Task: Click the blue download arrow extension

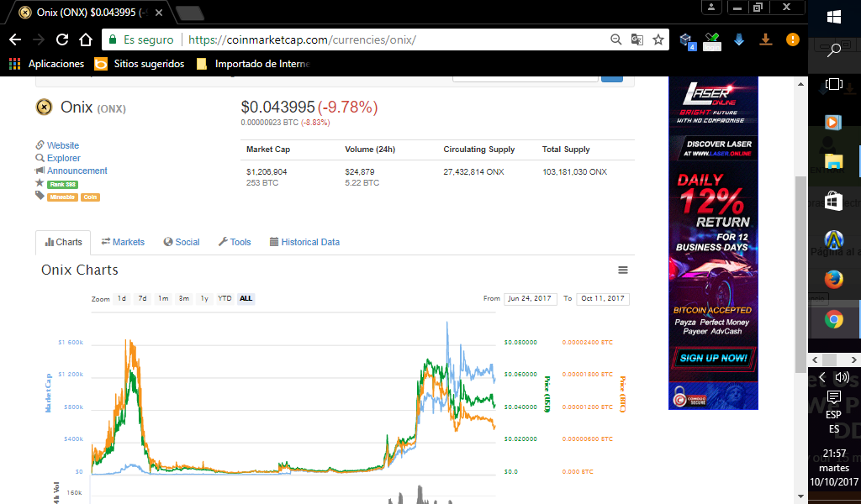Action: click(x=739, y=39)
